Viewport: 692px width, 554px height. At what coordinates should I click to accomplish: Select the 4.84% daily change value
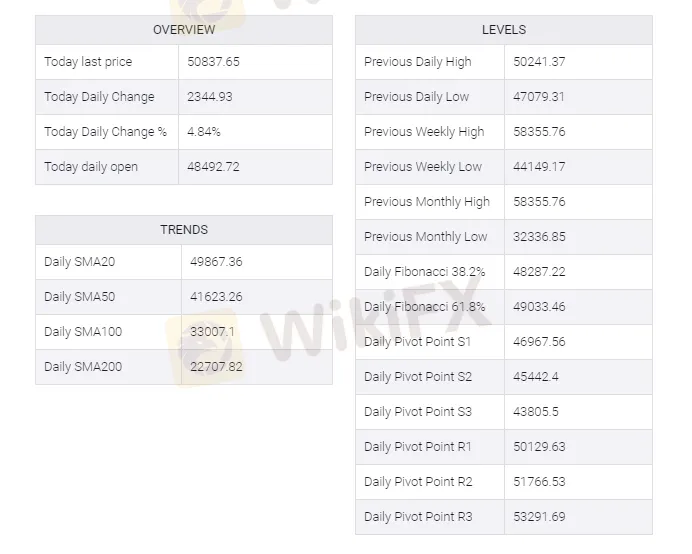[x=204, y=132]
